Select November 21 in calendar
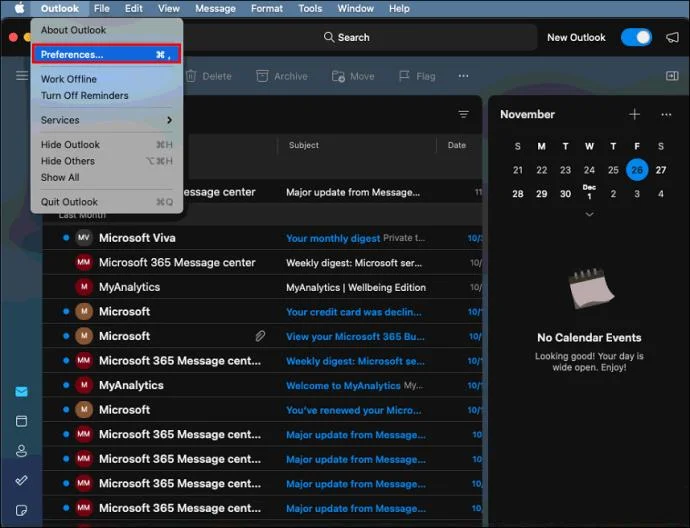 tap(518, 170)
